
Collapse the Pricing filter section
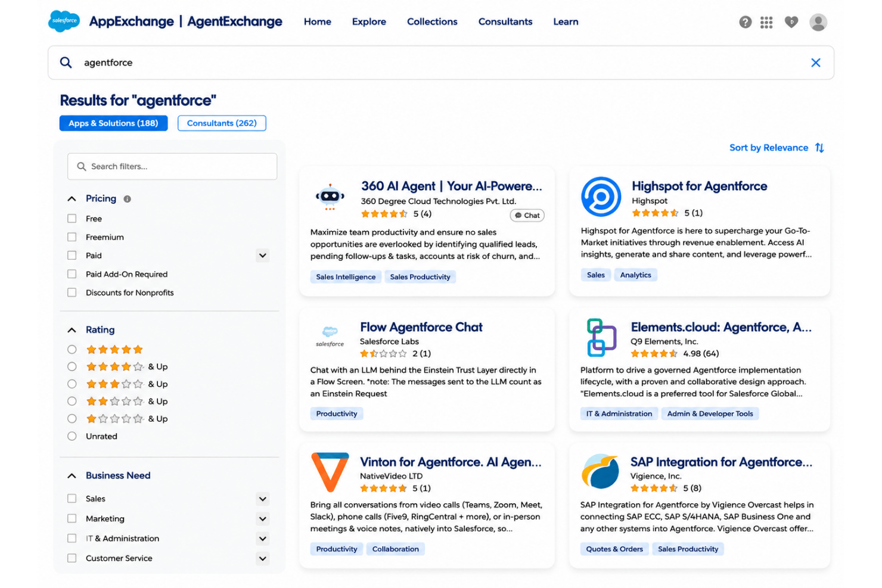pyautogui.click(x=72, y=199)
